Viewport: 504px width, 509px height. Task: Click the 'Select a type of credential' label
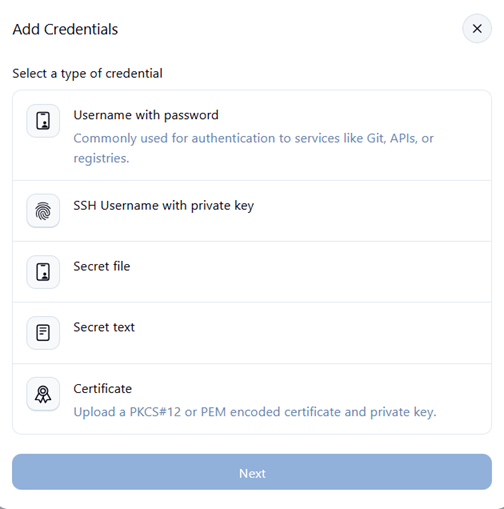click(87, 74)
